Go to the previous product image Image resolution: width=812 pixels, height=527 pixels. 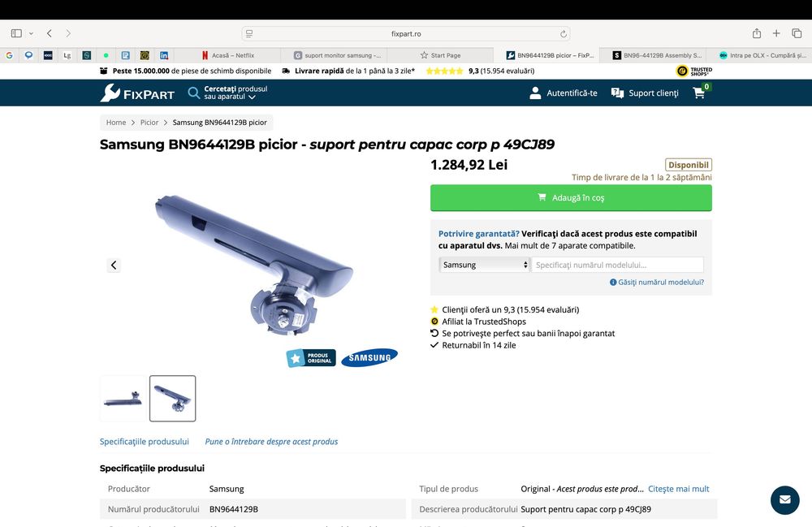pos(114,265)
